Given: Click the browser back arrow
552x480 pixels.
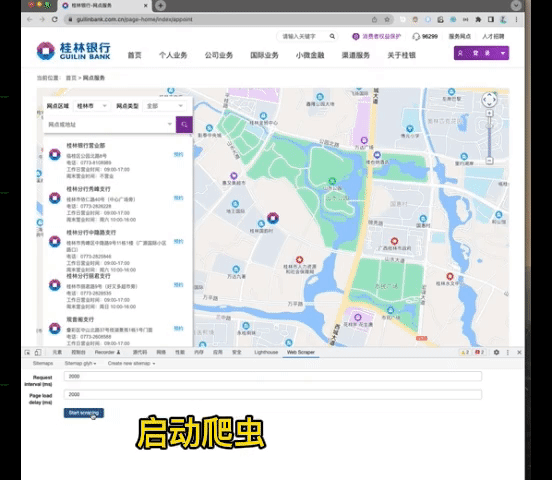Looking at the screenshot, I should (30, 19).
